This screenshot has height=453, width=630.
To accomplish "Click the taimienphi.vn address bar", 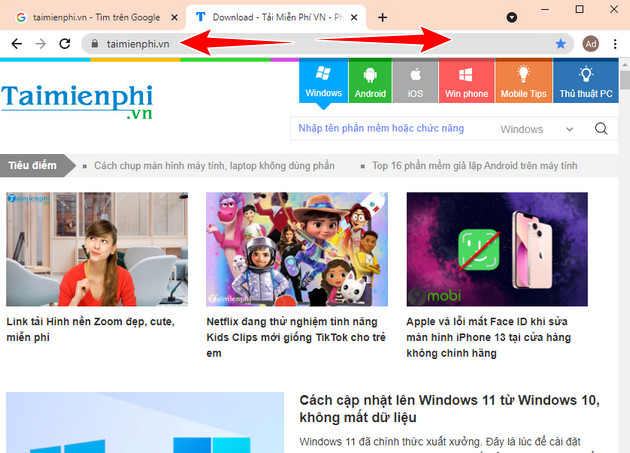I will (x=327, y=43).
